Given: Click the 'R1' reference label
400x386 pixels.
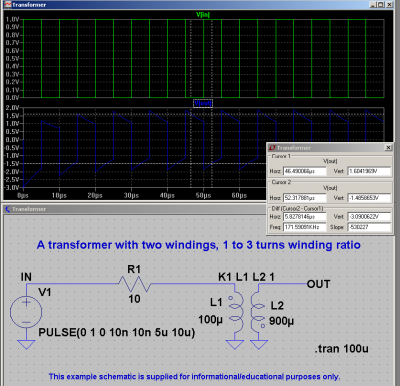Looking at the screenshot, I should pos(134,269).
